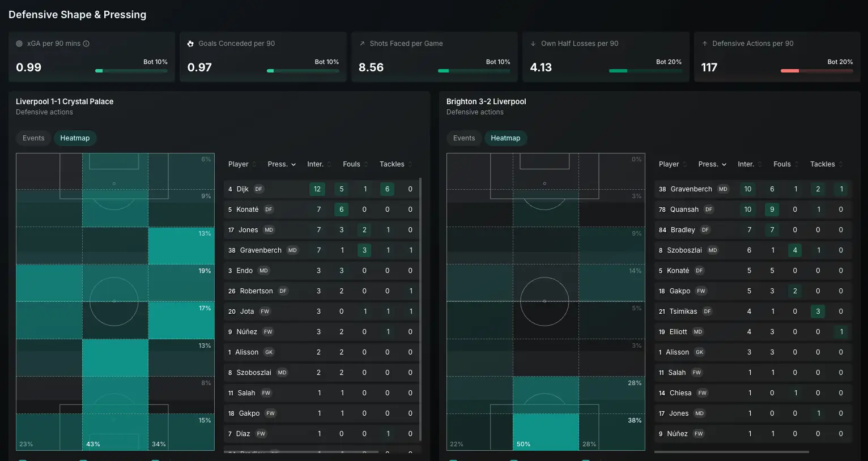Viewport: 868px width, 461px height.
Task: Sort by Player column in Crystal Palace table
Action: (x=242, y=164)
